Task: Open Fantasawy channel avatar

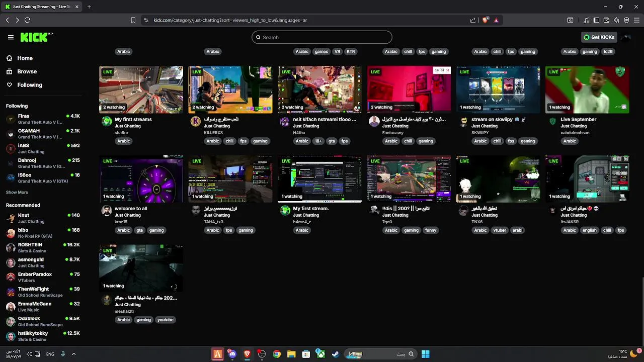Action: coord(374,121)
